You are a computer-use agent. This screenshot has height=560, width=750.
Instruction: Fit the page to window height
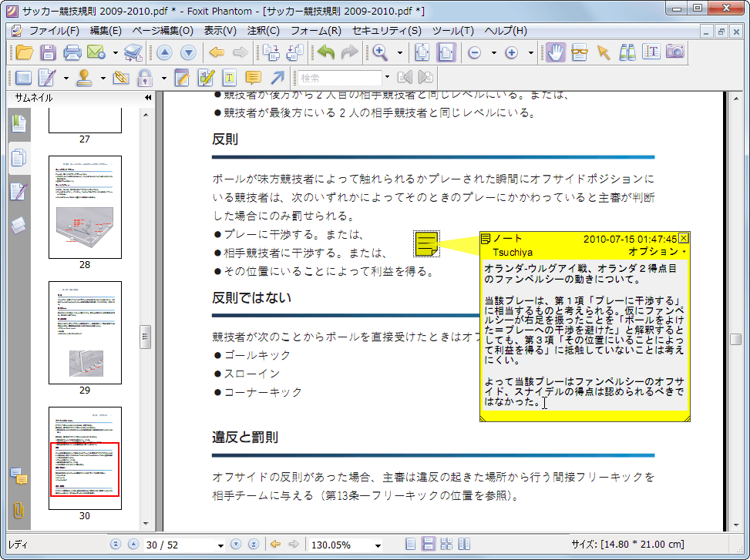tap(422, 52)
